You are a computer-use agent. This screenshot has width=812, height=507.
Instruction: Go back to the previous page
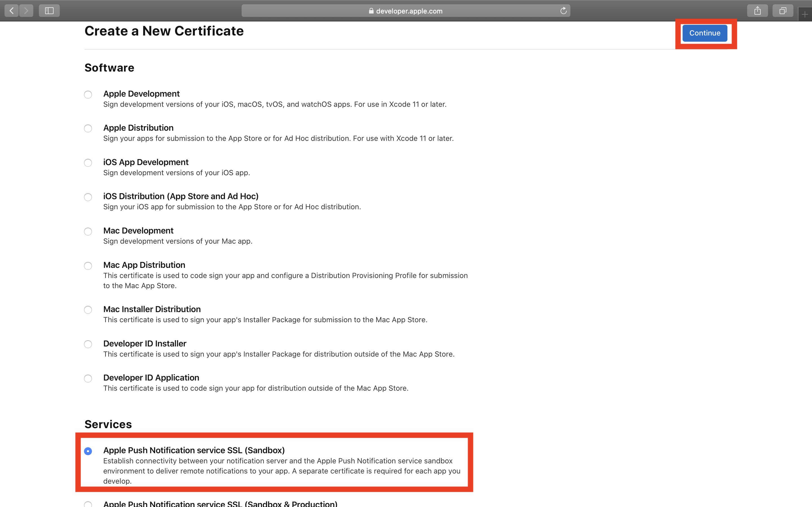(12, 11)
